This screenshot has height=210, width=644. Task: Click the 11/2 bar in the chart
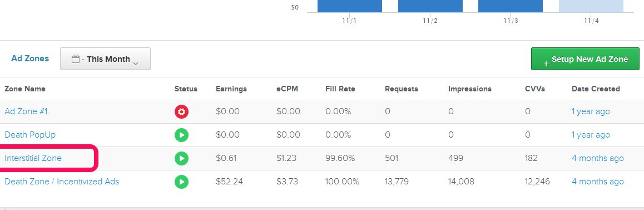[430, 6]
